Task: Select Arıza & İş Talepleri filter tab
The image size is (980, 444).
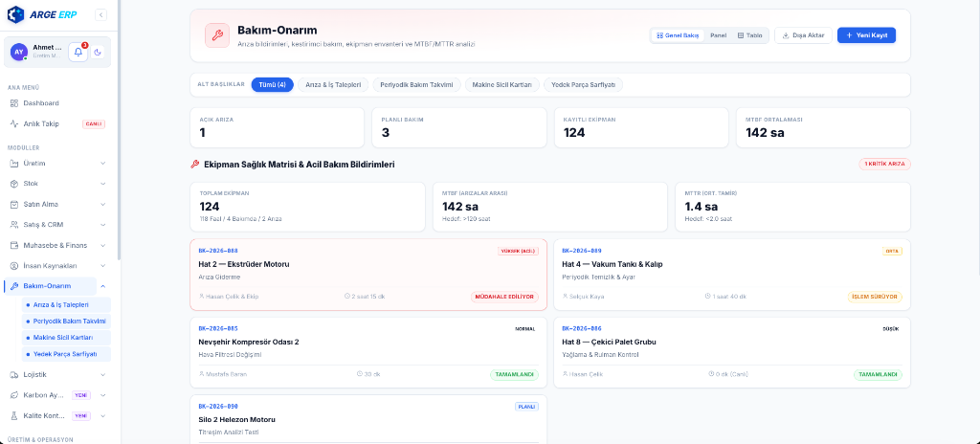Action: click(333, 85)
